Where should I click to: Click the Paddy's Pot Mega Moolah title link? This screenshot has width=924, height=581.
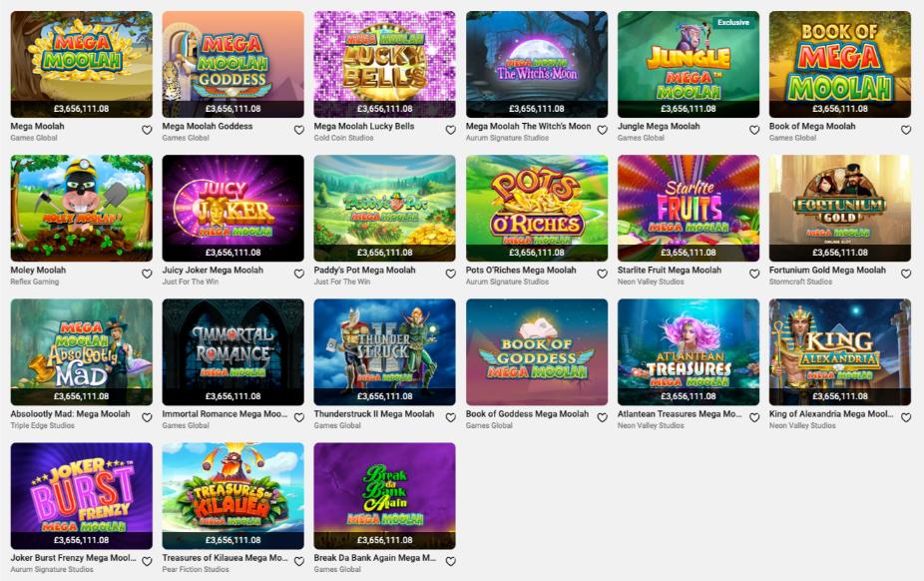(364, 270)
